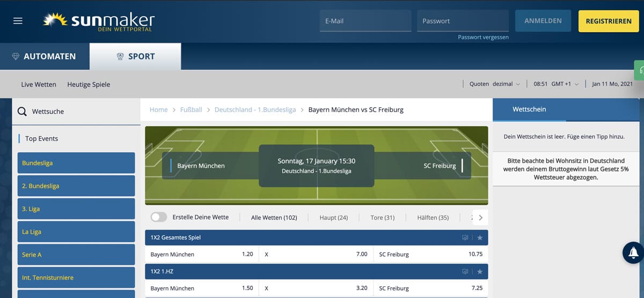
Task: Click the diamond icon on Automaten tab
Action: [16, 56]
